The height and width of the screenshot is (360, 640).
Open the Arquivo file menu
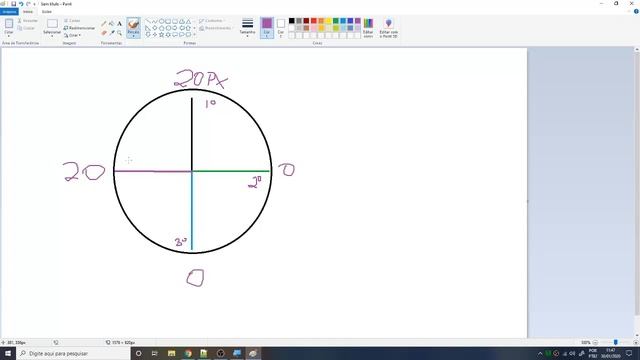tap(9, 11)
